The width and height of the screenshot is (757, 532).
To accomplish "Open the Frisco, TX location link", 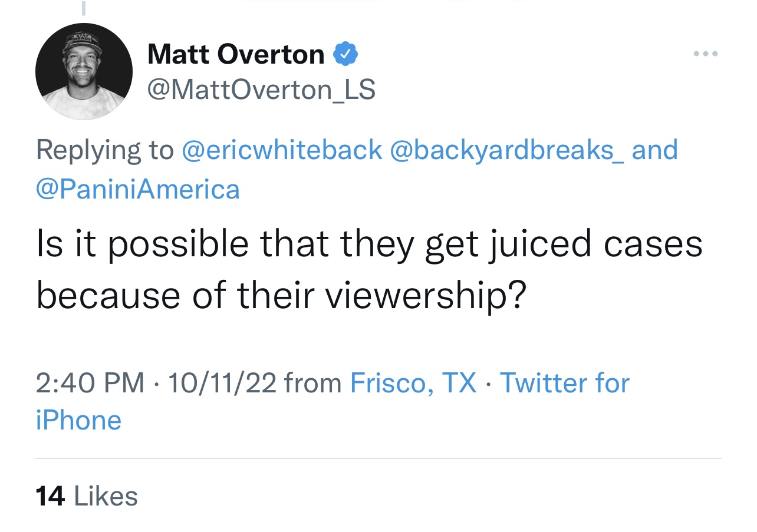I will coord(413,383).
